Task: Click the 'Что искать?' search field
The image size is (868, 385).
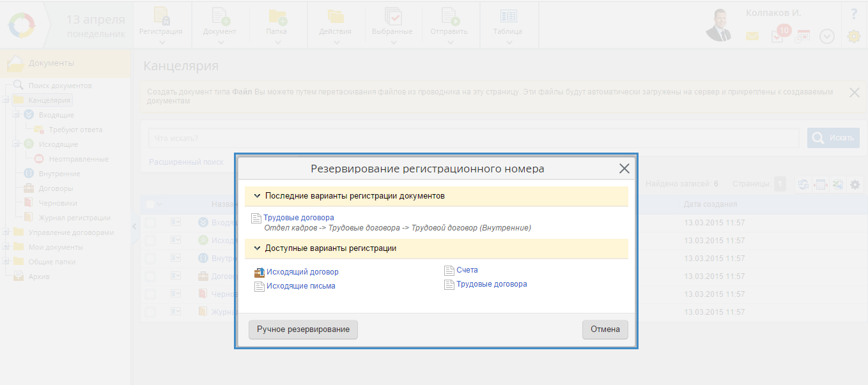Action: [473, 139]
